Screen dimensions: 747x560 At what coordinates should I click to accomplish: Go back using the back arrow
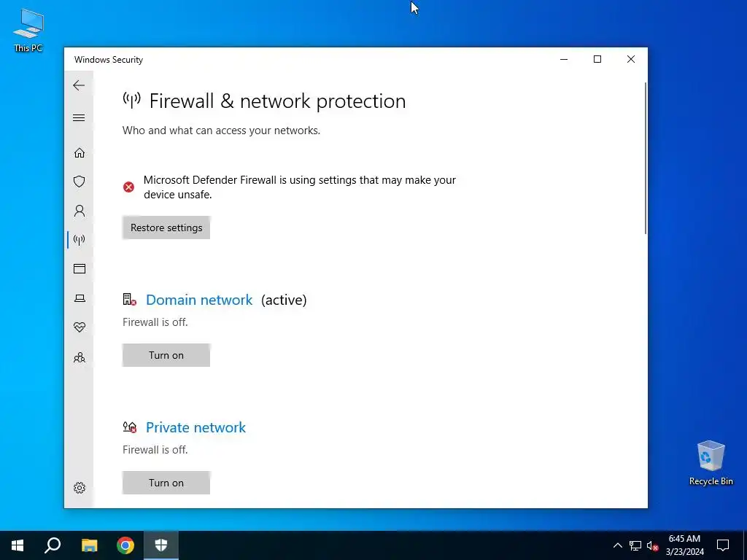79,85
